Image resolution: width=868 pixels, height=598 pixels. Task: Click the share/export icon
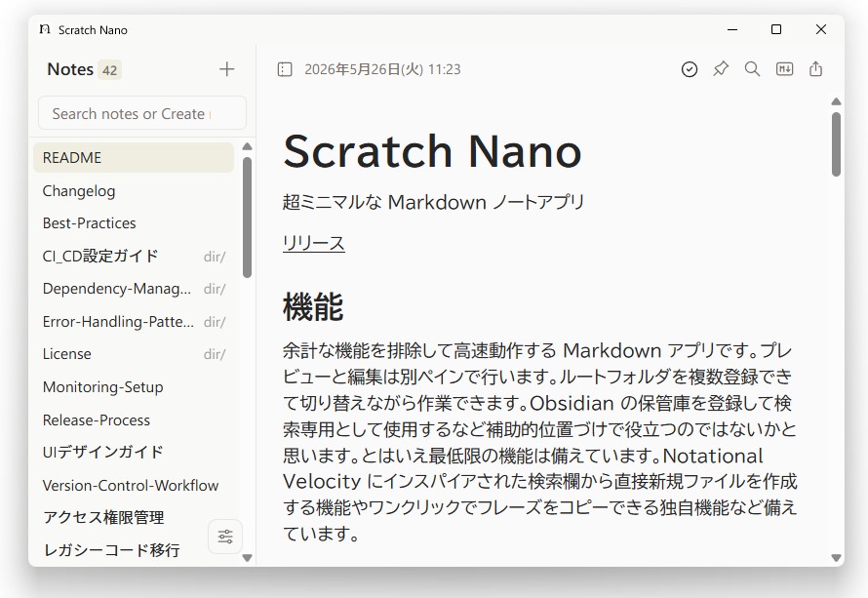(816, 69)
